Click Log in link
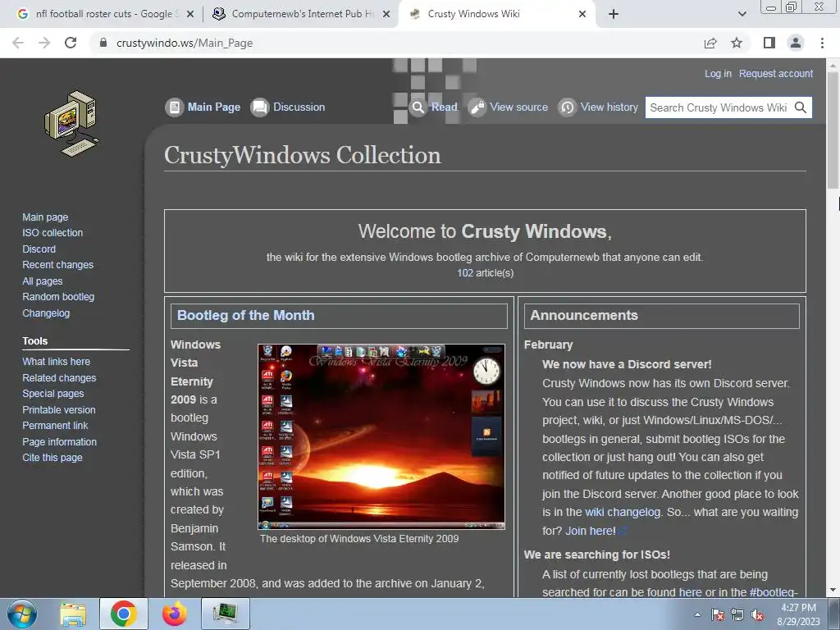The width and height of the screenshot is (840, 630). pos(718,73)
